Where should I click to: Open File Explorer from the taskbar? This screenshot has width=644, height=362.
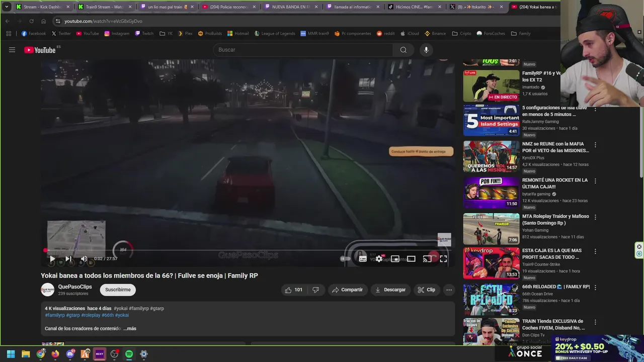(x=26, y=354)
